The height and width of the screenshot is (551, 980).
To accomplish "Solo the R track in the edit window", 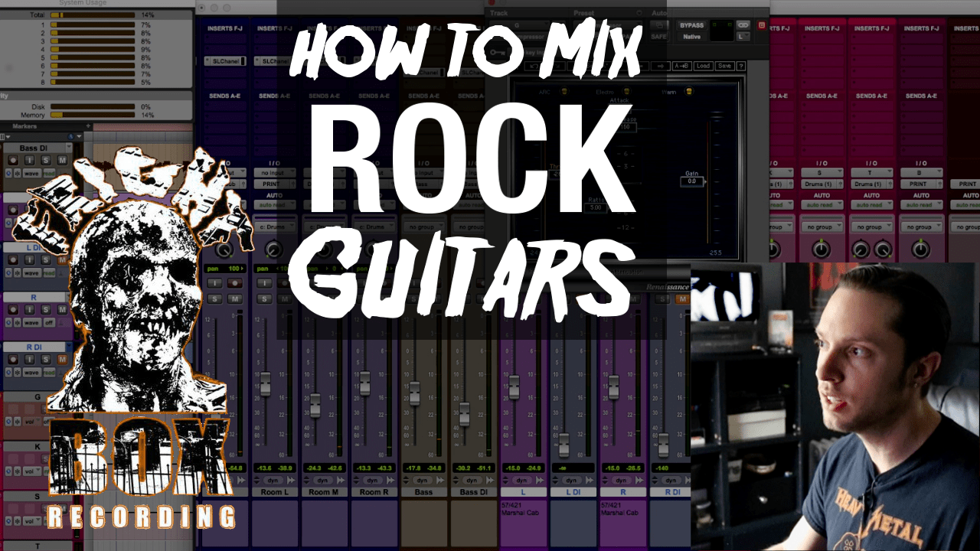I will point(44,309).
